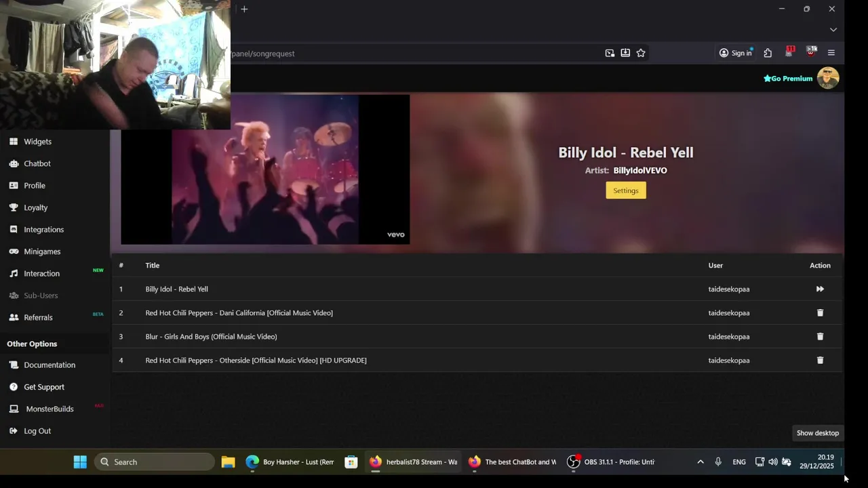Select the Billy Idol - Rebel Yell row title
The height and width of the screenshot is (488, 868).
[x=176, y=289]
